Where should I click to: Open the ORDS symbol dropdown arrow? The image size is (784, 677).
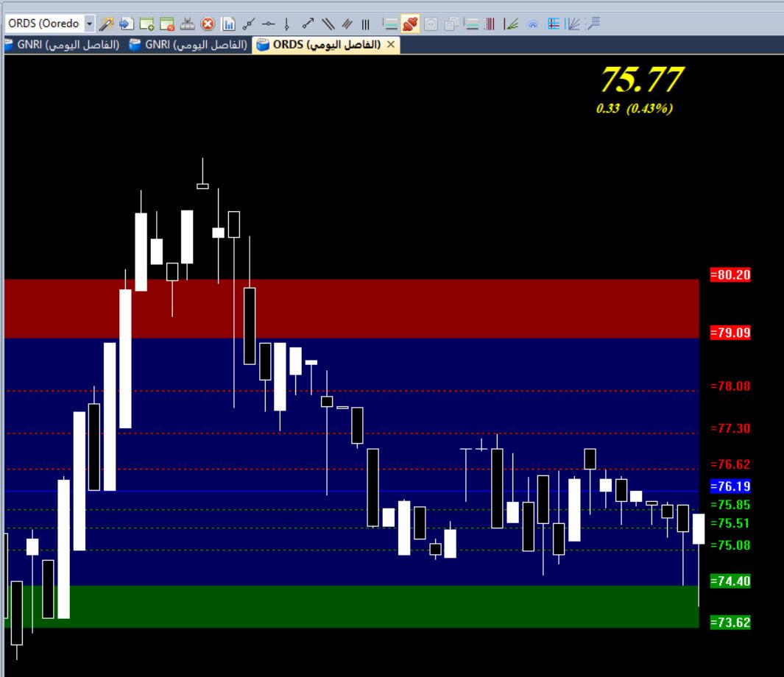click(90, 24)
